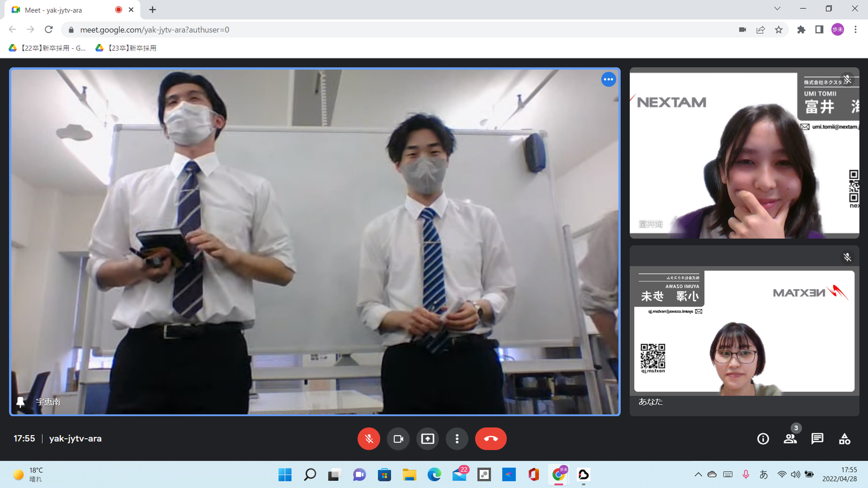This screenshot has height=488, width=868.
Task: Select your own self-view video tile
Action: pos(744,331)
